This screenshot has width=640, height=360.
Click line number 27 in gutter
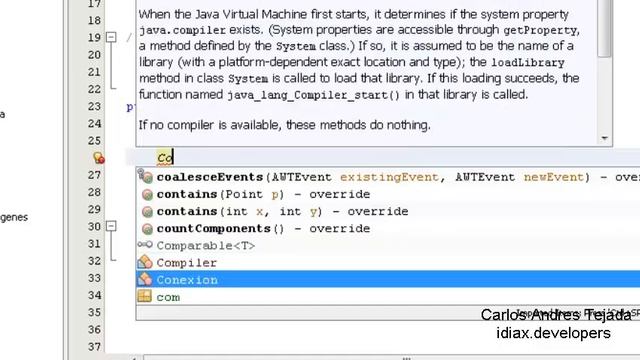click(94, 175)
